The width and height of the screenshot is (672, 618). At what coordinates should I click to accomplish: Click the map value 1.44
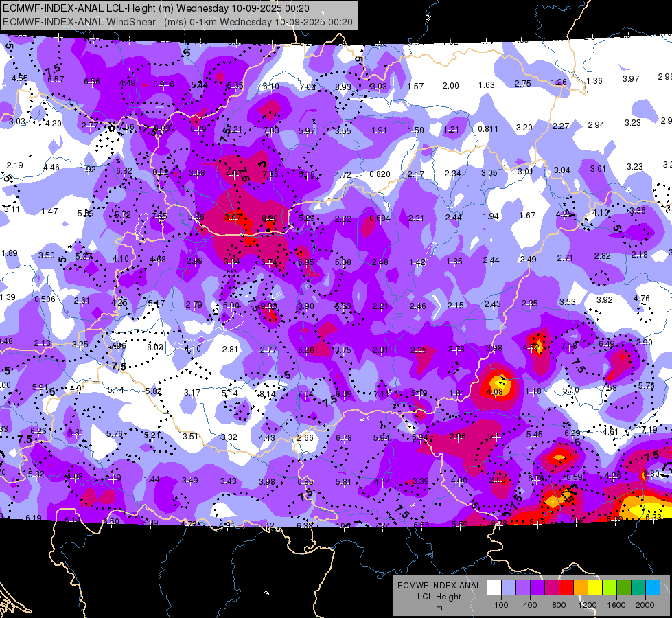pyautogui.click(x=152, y=479)
